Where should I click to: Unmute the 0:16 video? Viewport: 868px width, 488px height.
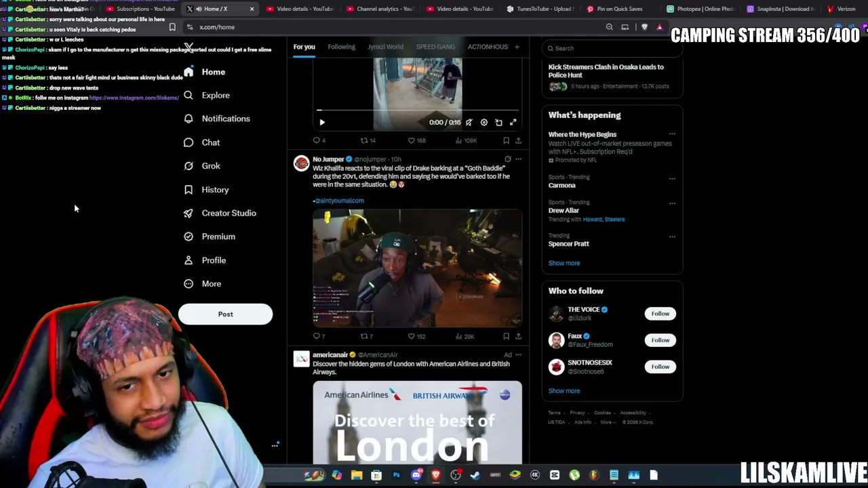click(x=469, y=123)
